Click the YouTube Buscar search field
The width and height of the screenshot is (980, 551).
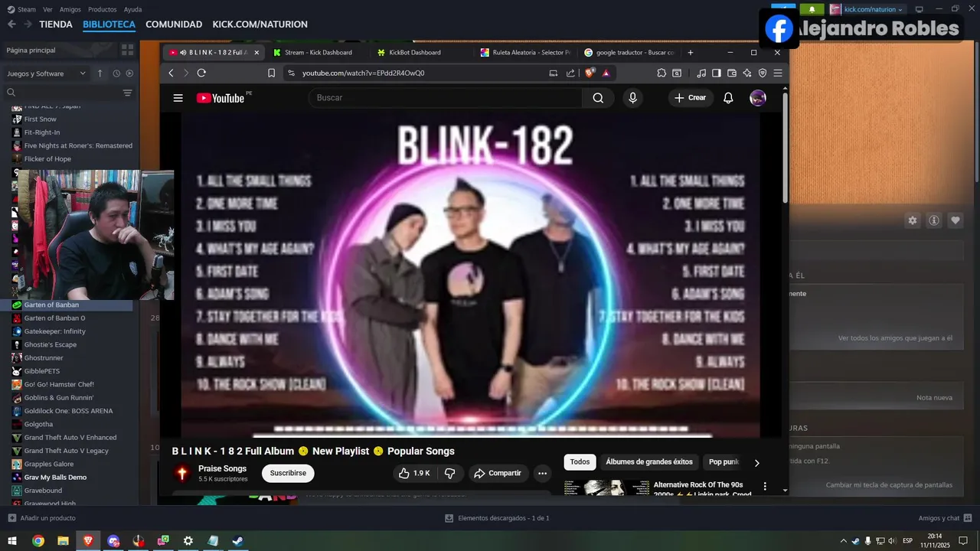click(x=446, y=98)
